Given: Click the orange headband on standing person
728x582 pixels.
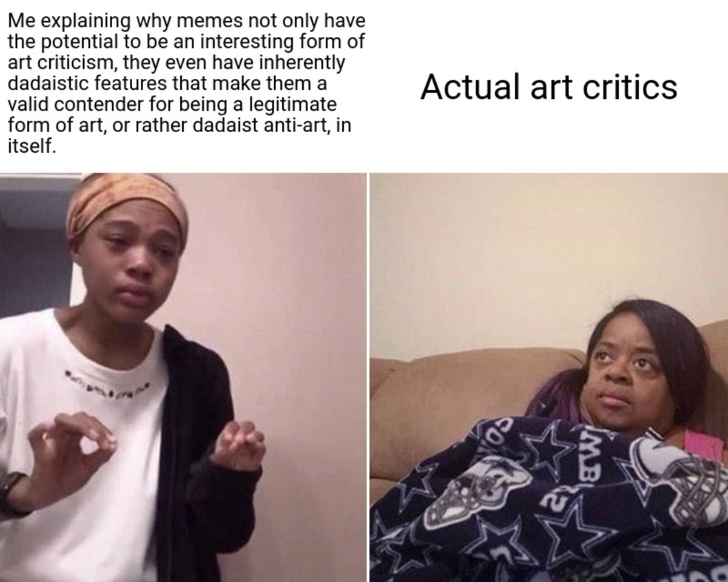Looking at the screenshot, I should coord(125,204).
